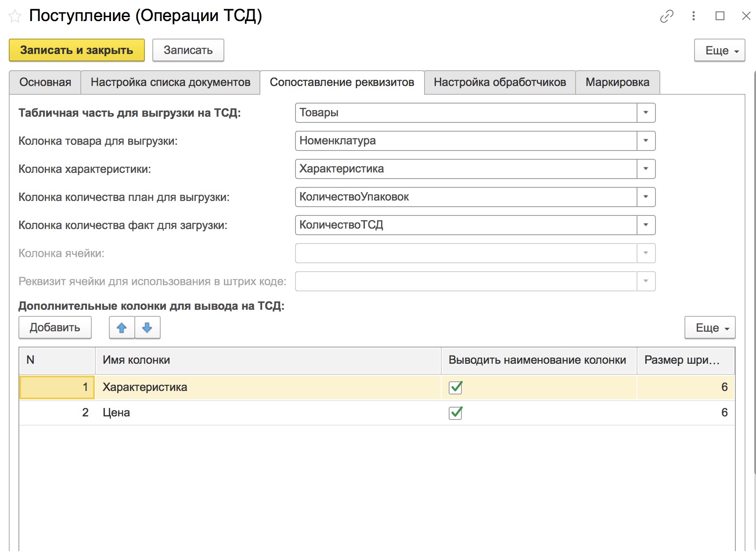Open the table's Еще menu
This screenshot has width=756, height=559.
pyautogui.click(x=710, y=328)
